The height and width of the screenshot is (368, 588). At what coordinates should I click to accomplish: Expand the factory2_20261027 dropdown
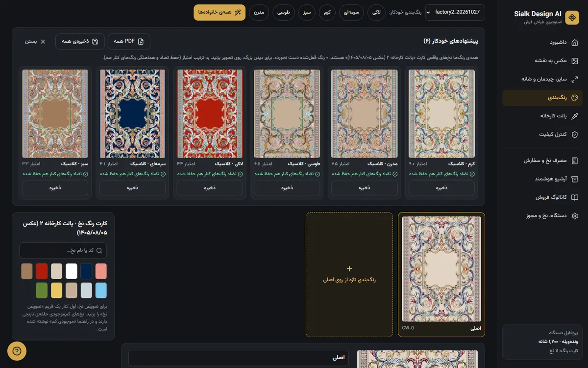pos(455,12)
